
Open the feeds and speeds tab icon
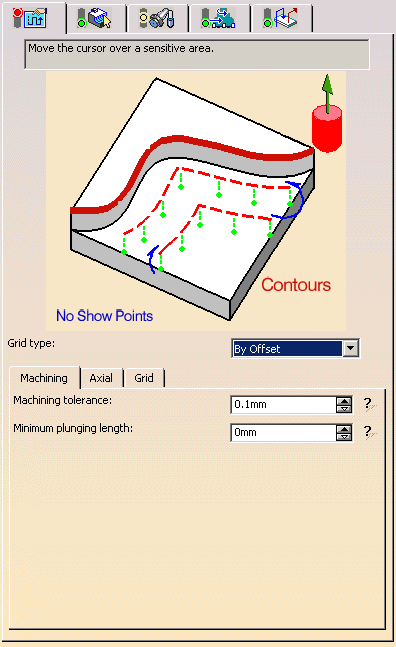coord(218,18)
